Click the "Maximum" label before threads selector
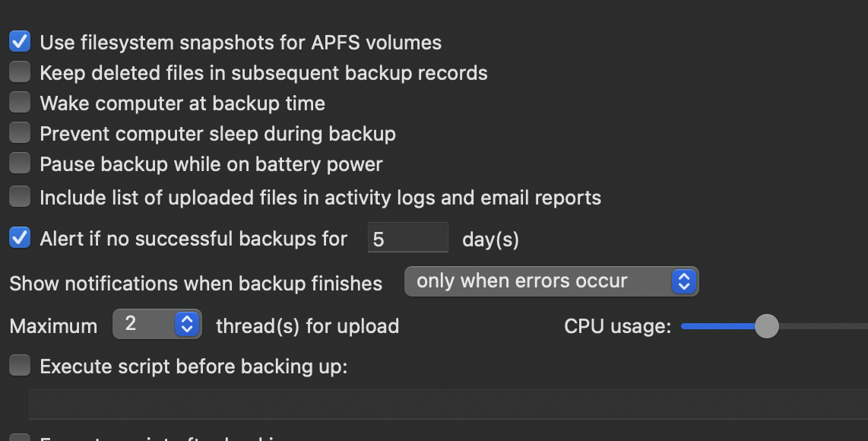The width and height of the screenshot is (868, 441). point(53,326)
